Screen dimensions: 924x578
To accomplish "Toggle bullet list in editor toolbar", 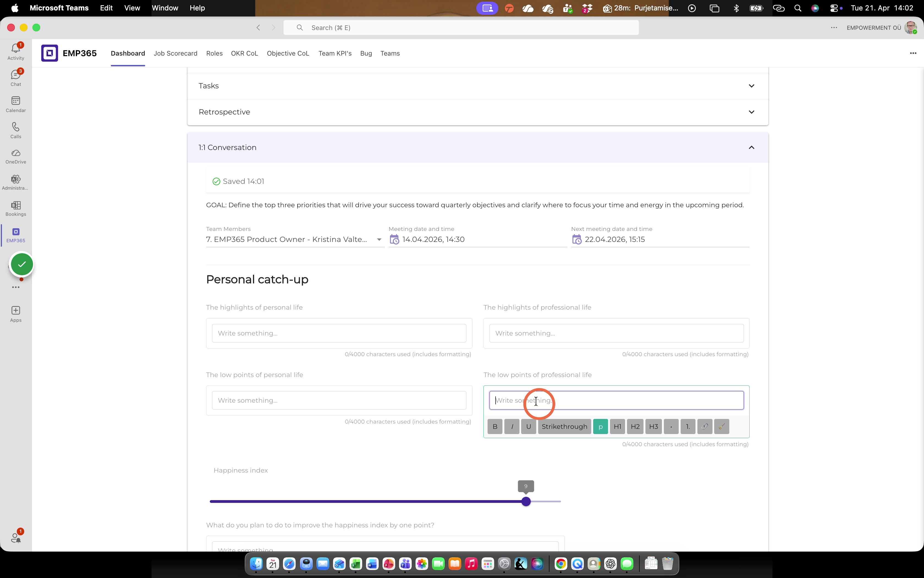I will pos(671,426).
